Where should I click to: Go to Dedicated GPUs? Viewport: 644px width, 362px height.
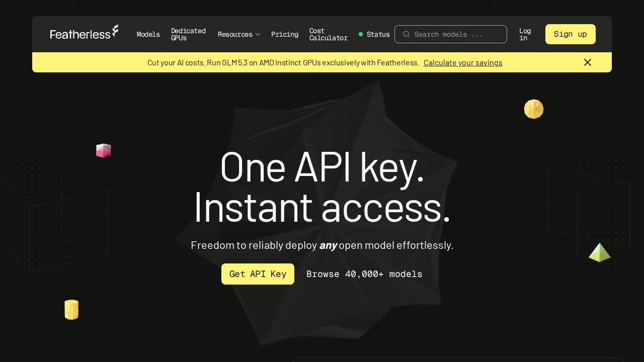[x=188, y=34]
